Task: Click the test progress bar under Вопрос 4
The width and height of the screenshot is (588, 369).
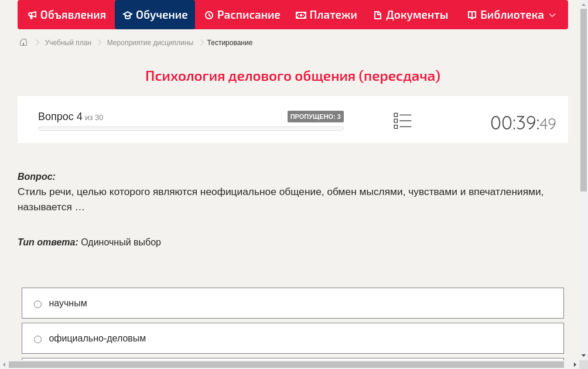Action: [x=190, y=128]
